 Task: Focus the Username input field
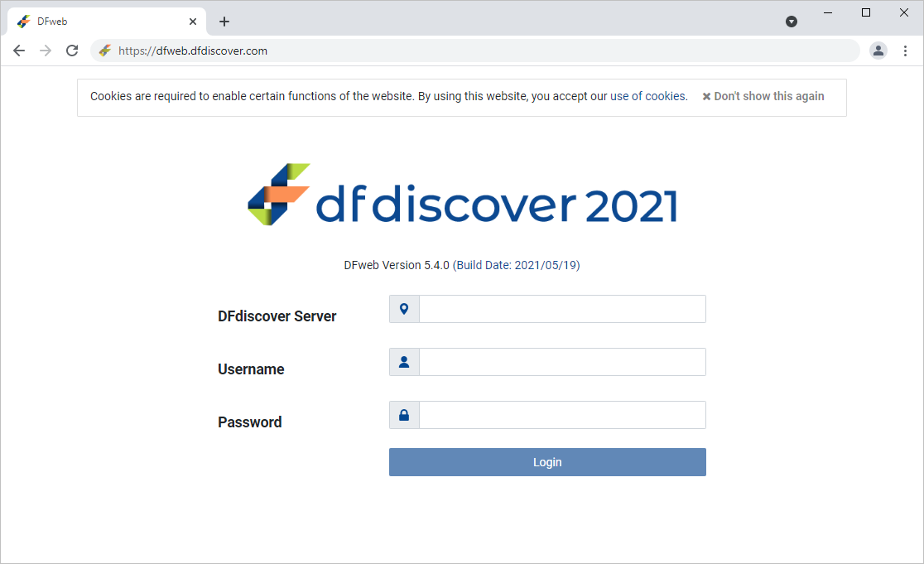[x=562, y=362]
